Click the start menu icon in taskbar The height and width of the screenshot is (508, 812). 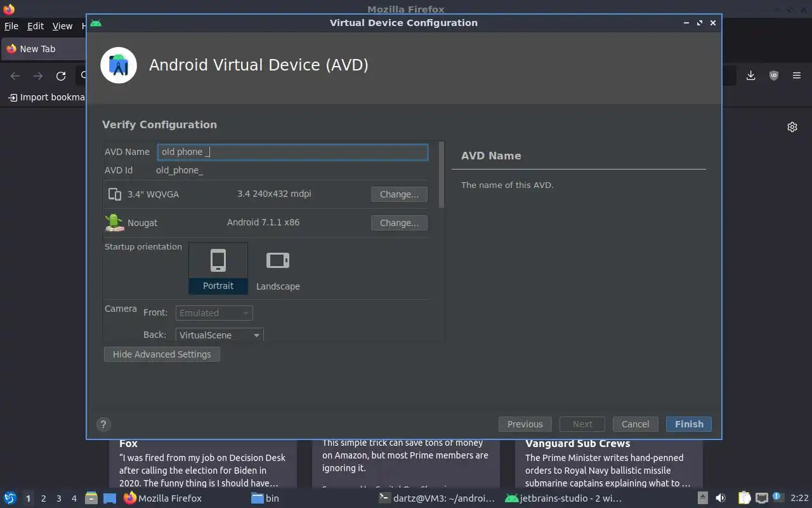click(x=10, y=498)
